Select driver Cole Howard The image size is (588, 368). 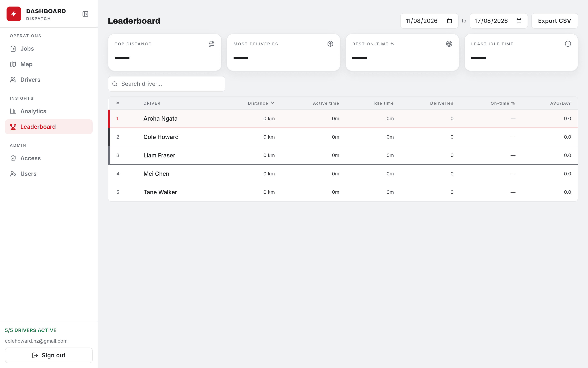[161, 137]
